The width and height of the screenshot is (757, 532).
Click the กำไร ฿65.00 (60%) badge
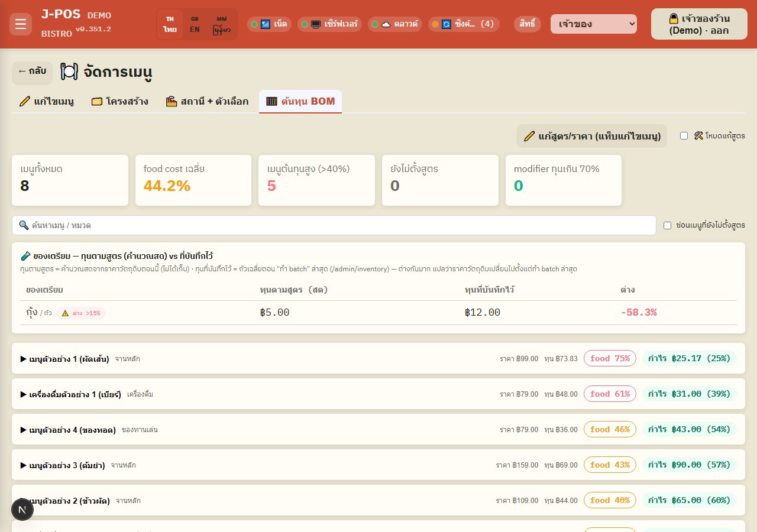click(689, 500)
